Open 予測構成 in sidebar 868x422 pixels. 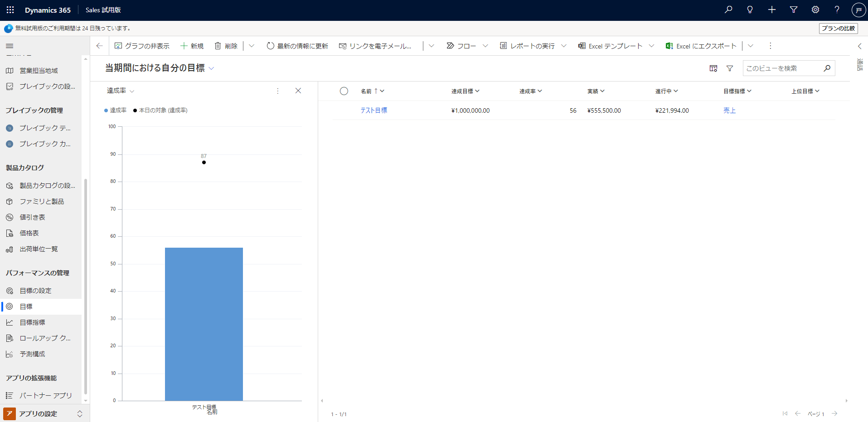click(41, 354)
